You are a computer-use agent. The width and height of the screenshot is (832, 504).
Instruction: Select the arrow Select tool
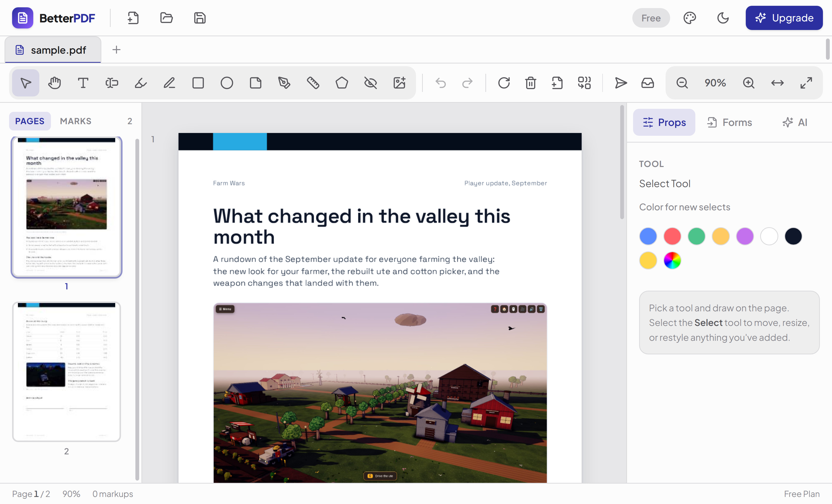point(26,83)
